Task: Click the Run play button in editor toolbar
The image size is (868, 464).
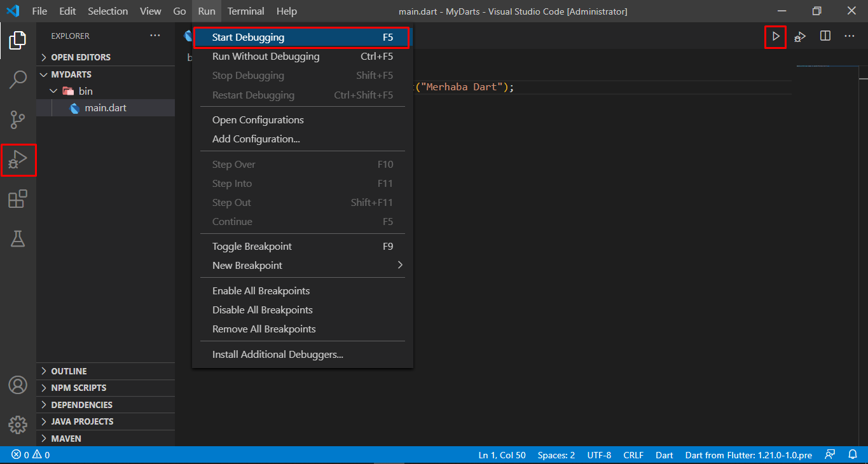Action: (x=775, y=36)
